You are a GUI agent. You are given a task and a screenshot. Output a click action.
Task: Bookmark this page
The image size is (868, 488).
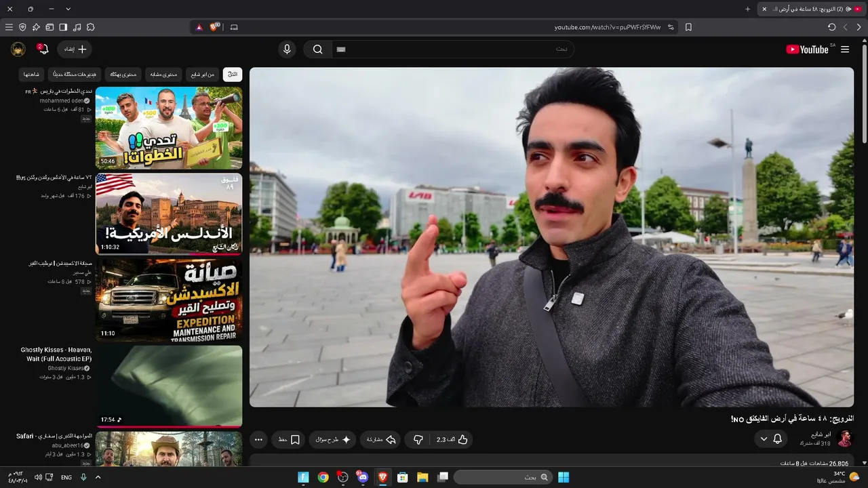pos(688,27)
